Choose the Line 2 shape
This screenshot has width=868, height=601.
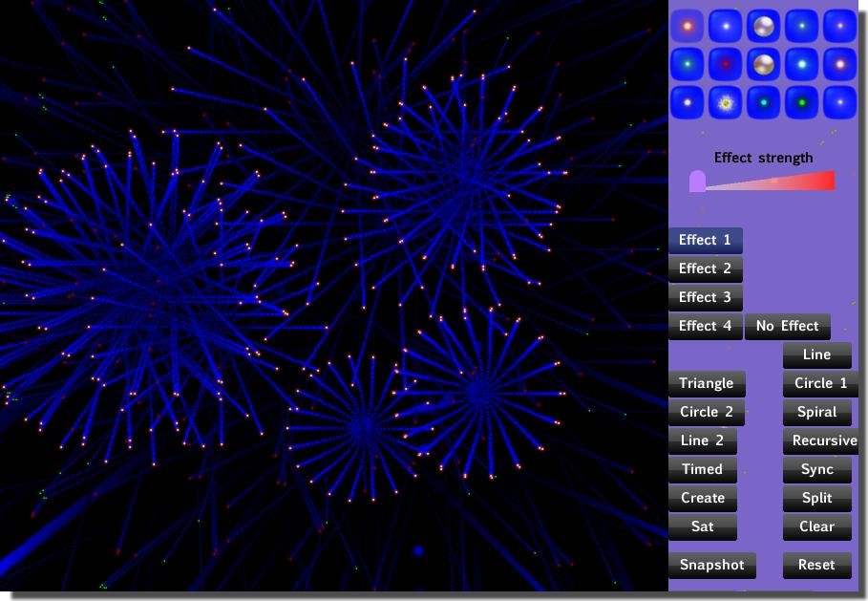(703, 440)
